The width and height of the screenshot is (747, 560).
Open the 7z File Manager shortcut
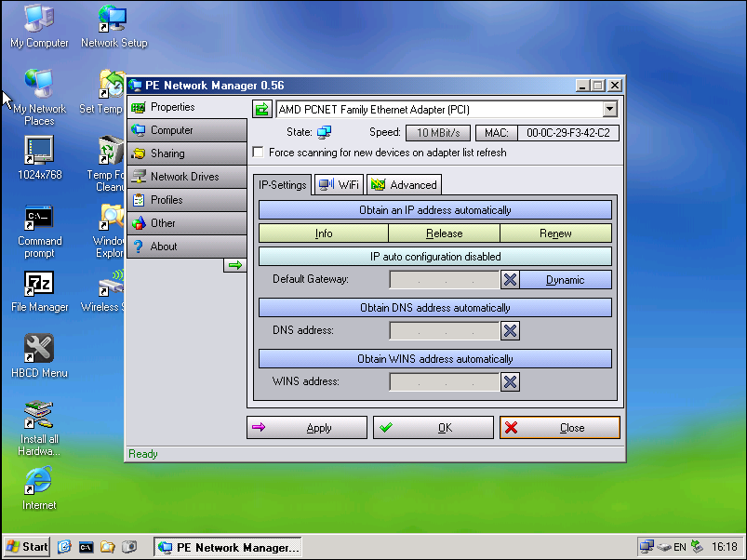point(39,291)
